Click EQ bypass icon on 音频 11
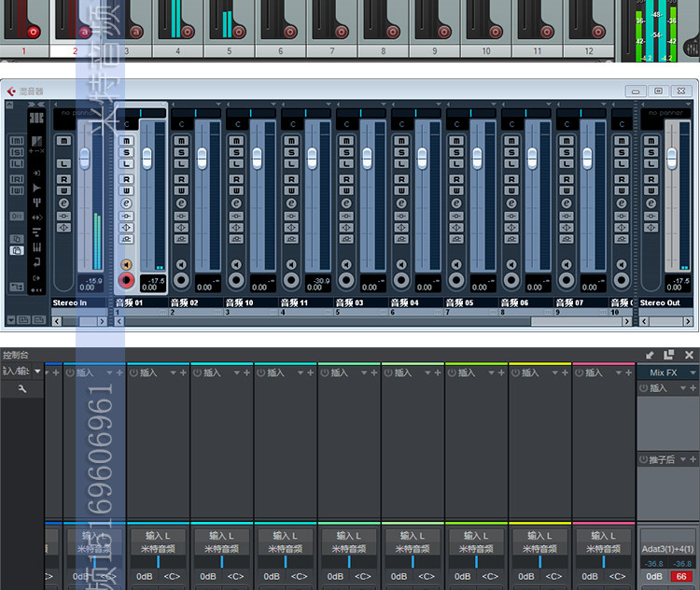 pos(291,228)
